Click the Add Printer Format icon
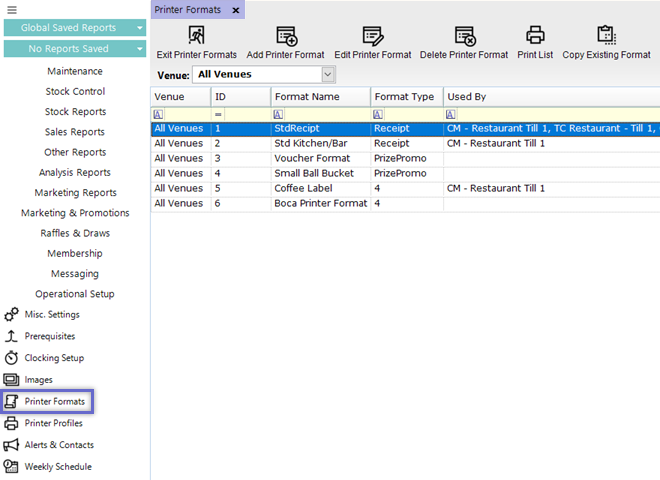This screenshot has height=480, width=660. [286, 37]
